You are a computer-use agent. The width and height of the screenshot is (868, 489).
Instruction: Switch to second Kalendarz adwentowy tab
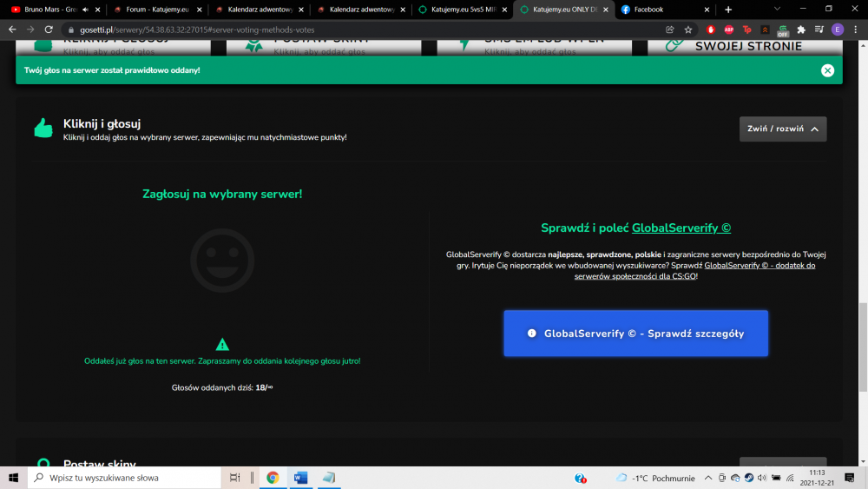tap(361, 10)
